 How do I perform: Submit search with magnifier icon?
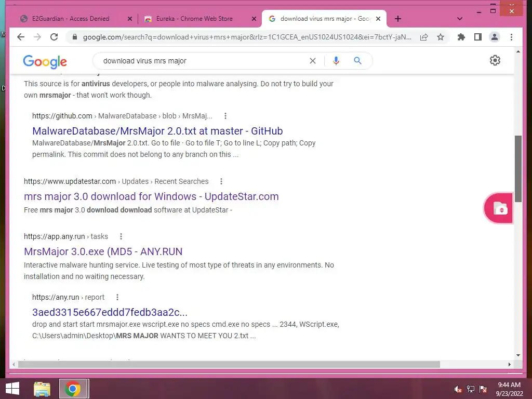coord(357,61)
